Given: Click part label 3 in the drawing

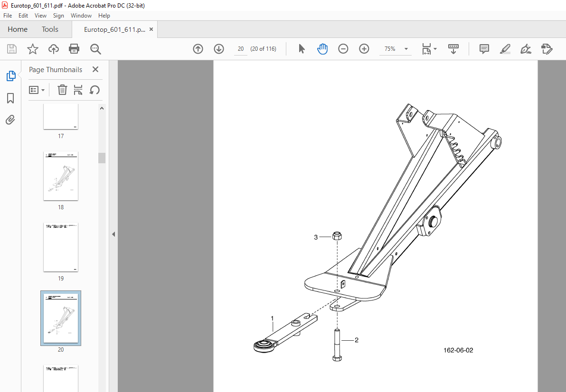Looking at the screenshot, I should [316, 237].
